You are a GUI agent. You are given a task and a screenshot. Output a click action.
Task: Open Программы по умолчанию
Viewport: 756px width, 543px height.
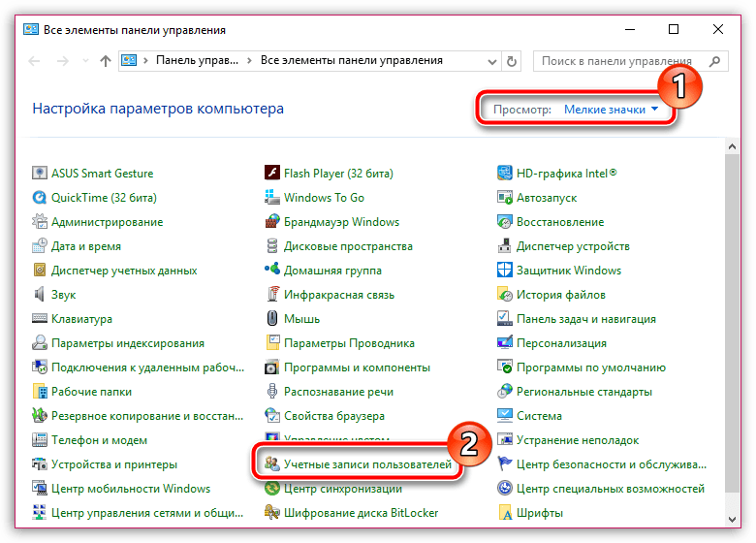coord(581,367)
